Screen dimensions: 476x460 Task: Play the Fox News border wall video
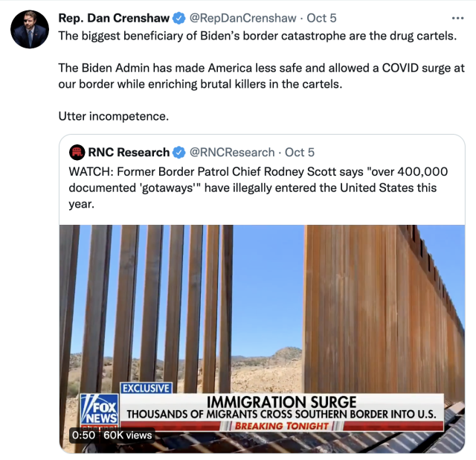[262, 339]
